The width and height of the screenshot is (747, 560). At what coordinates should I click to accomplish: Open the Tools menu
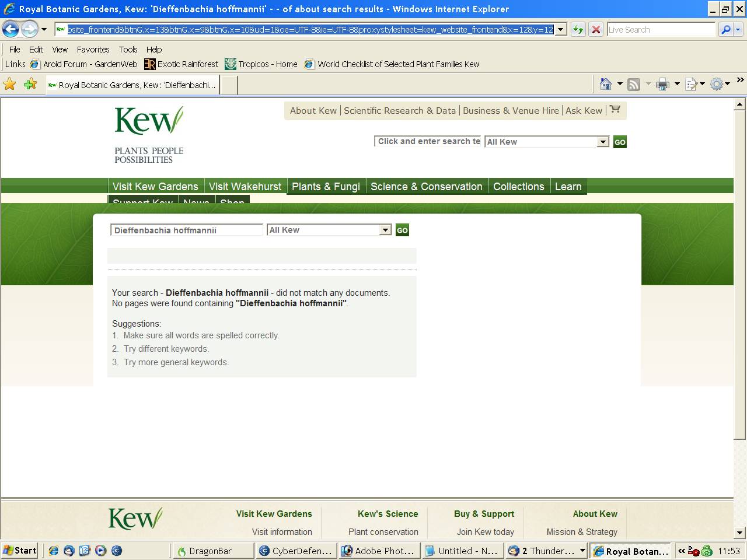coord(128,50)
